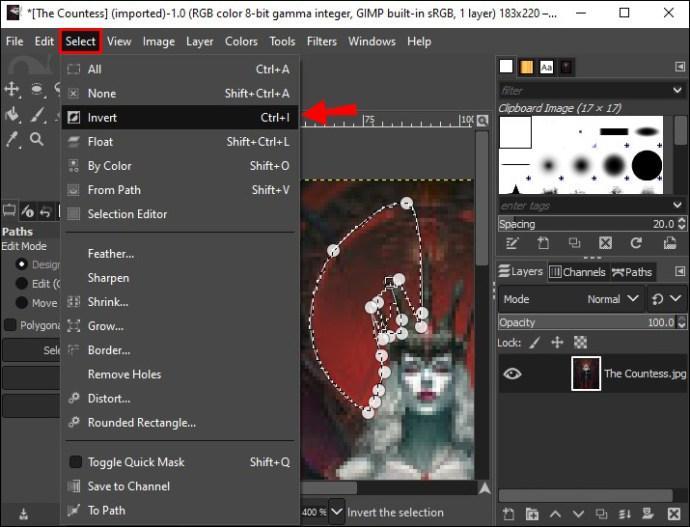Open the Filters menu

[322, 41]
